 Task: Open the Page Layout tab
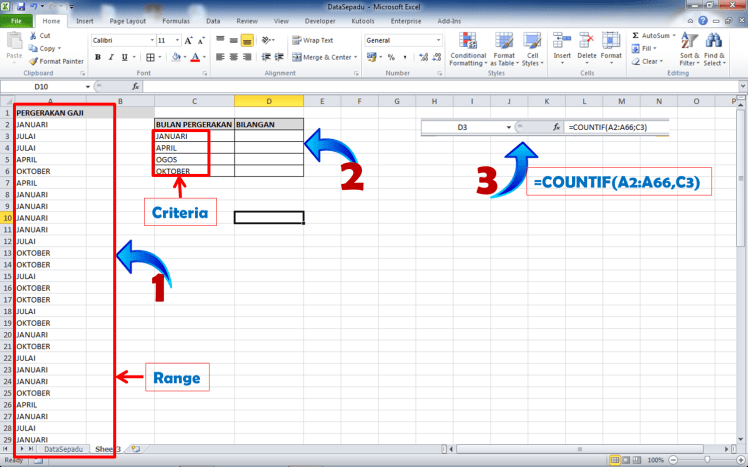pos(127,20)
